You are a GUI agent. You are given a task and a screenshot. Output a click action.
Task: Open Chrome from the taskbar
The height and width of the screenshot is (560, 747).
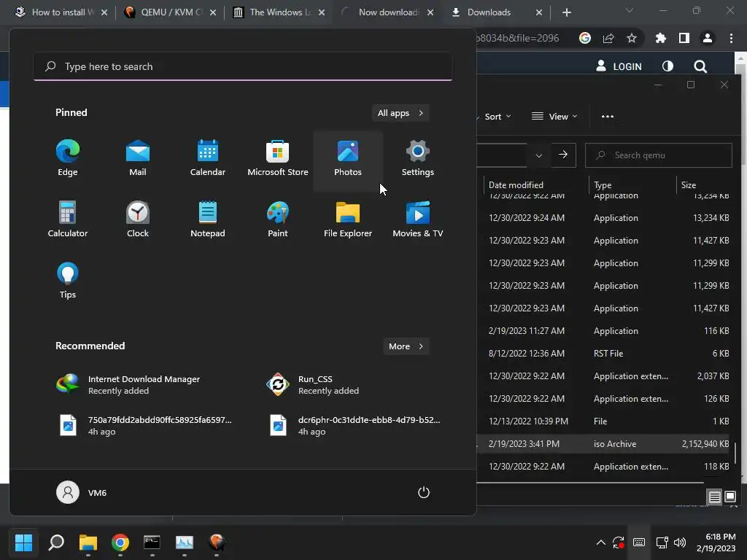tap(120, 542)
